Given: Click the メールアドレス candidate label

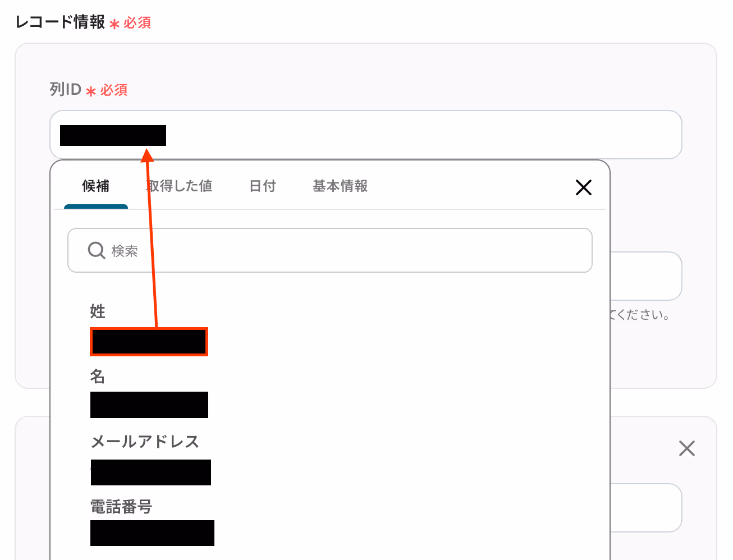Looking at the screenshot, I should click(x=145, y=442).
